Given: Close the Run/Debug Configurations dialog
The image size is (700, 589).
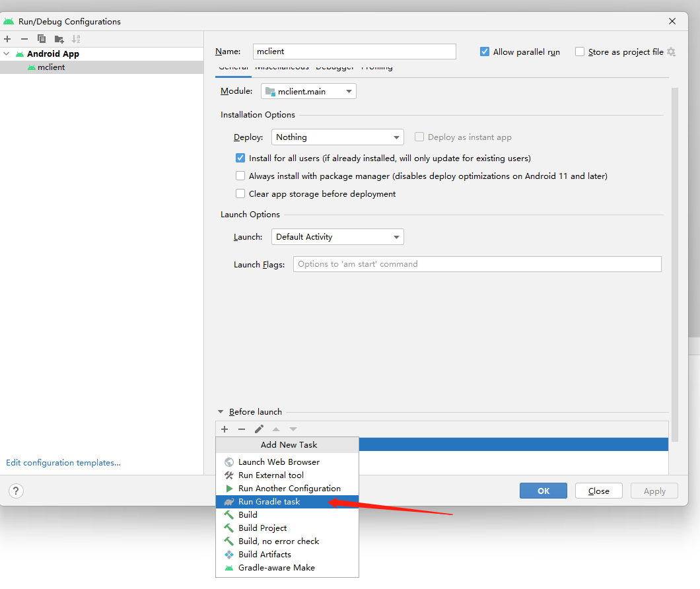Looking at the screenshot, I should 672,21.
